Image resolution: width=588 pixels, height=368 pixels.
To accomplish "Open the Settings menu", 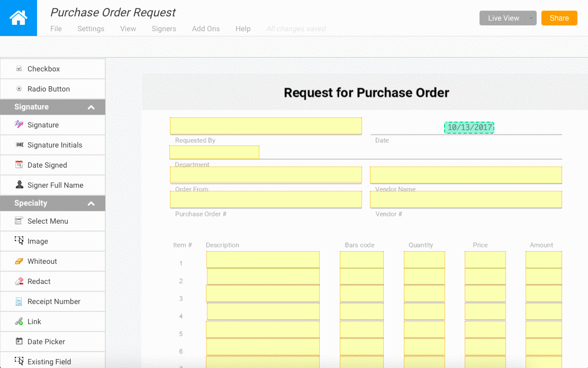I will pyautogui.click(x=91, y=29).
